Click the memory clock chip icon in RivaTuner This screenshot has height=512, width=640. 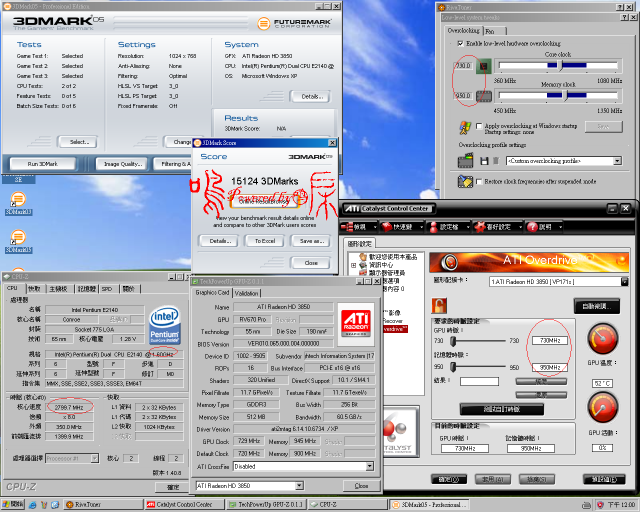pos(484,96)
